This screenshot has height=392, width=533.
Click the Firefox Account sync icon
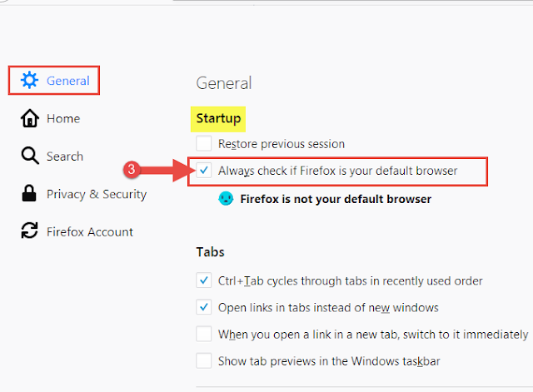click(x=30, y=231)
